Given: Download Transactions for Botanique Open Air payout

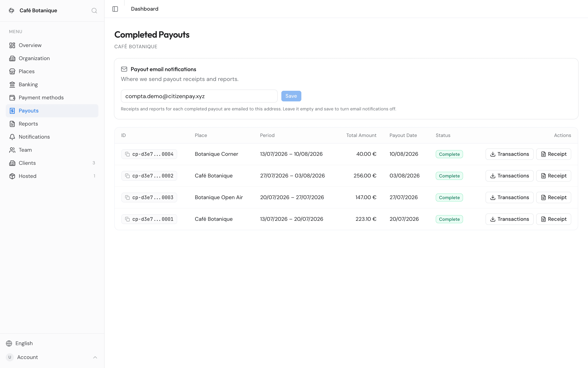Looking at the screenshot, I should (509, 197).
